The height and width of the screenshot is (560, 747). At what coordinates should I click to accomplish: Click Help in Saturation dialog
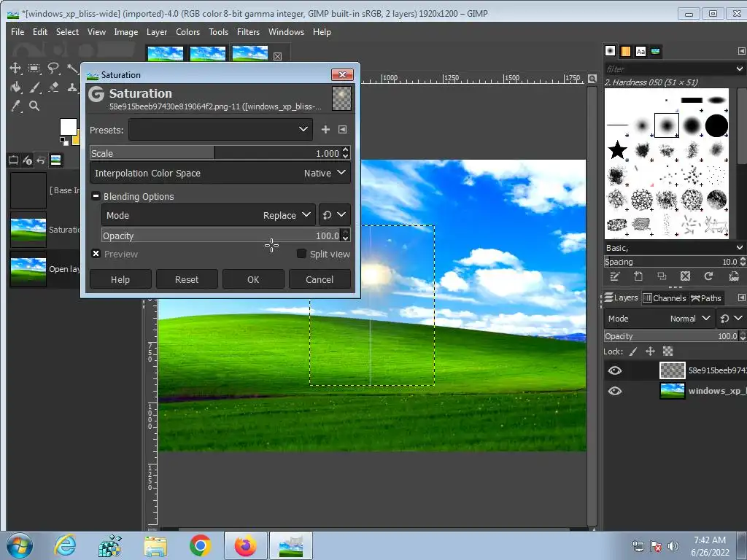tap(120, 279)
